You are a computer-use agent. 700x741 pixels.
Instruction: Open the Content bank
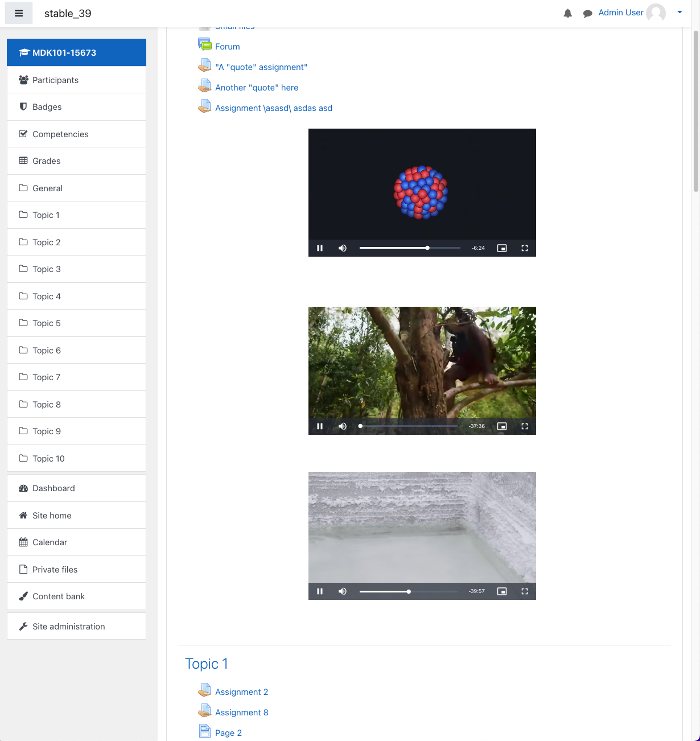(x=76, y=596)
